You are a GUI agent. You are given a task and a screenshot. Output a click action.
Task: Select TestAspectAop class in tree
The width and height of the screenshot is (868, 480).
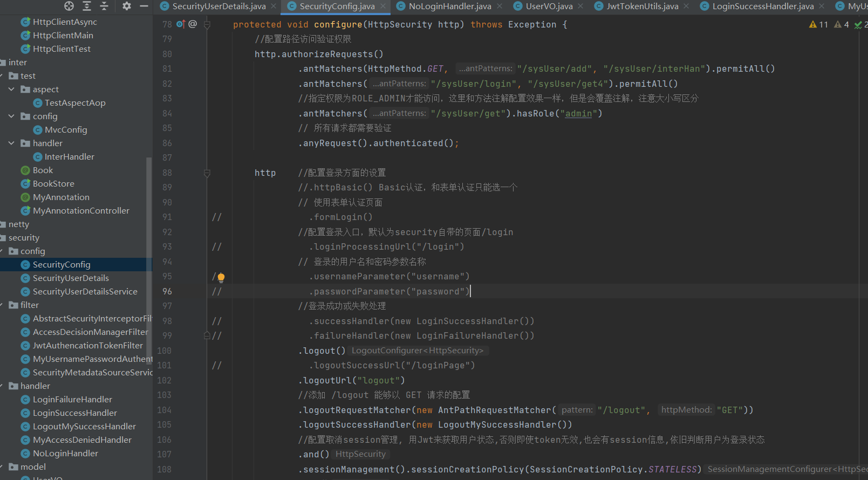(x=75, y=103)
